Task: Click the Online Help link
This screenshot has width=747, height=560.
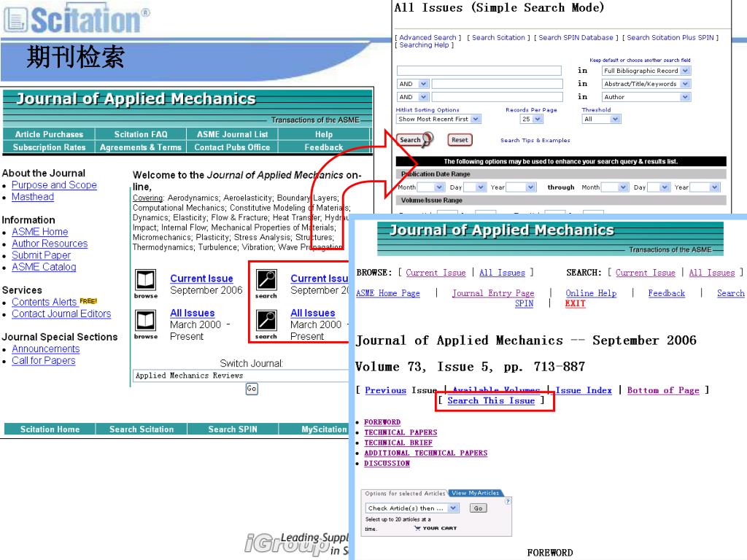Action: pos(591,293)
